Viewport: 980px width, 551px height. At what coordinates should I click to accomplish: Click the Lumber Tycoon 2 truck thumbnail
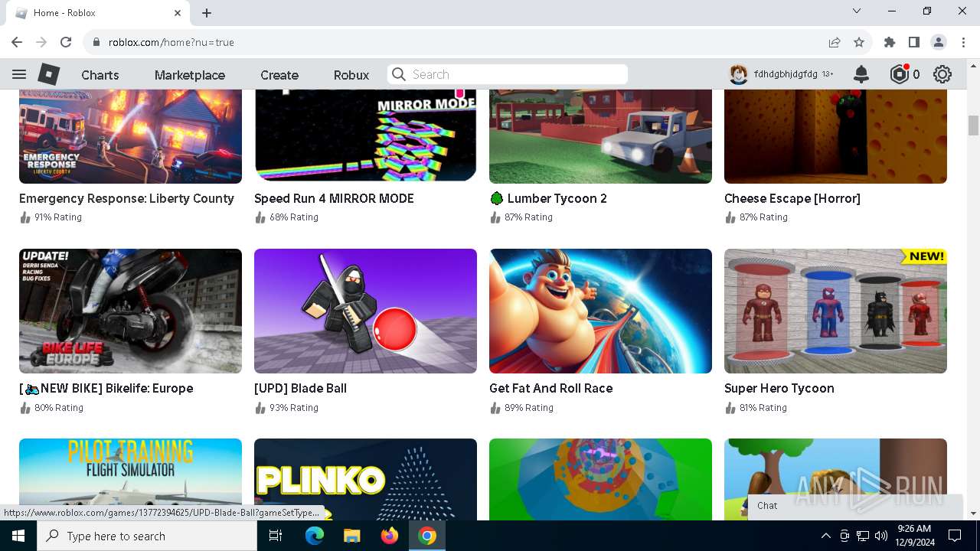click(600, 136)
